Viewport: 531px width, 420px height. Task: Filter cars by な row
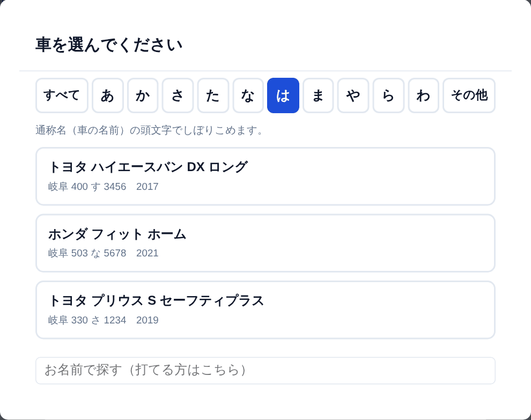coord(248,95)
